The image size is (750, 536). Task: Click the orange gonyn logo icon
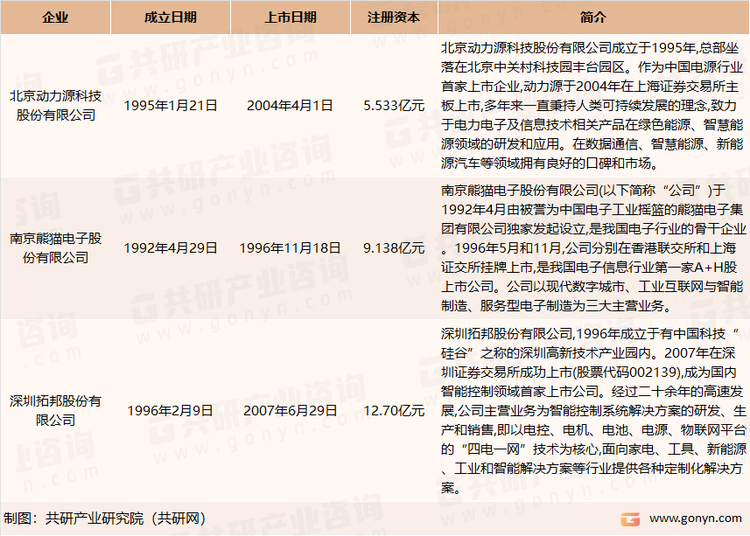(x=630, y=519)
